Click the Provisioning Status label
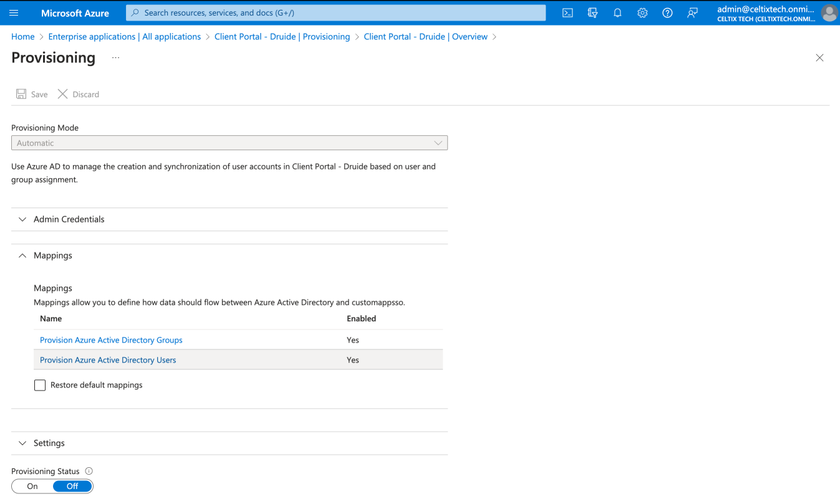840x504 pixels. pos(46,472)
